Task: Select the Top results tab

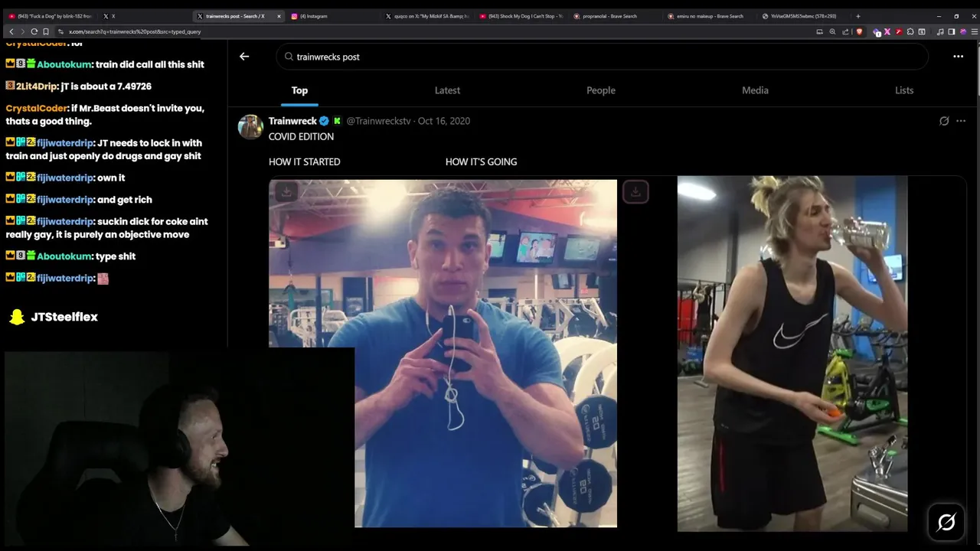Action: point(299,90)
